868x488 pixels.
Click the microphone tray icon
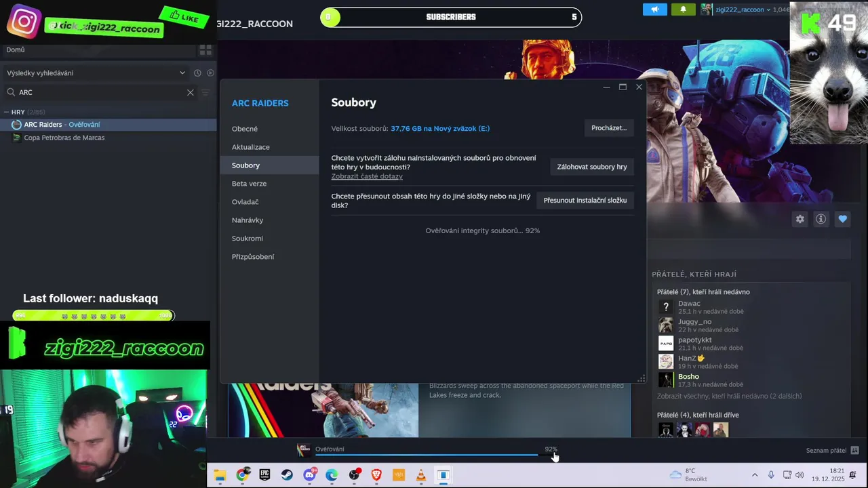point(771,475)
